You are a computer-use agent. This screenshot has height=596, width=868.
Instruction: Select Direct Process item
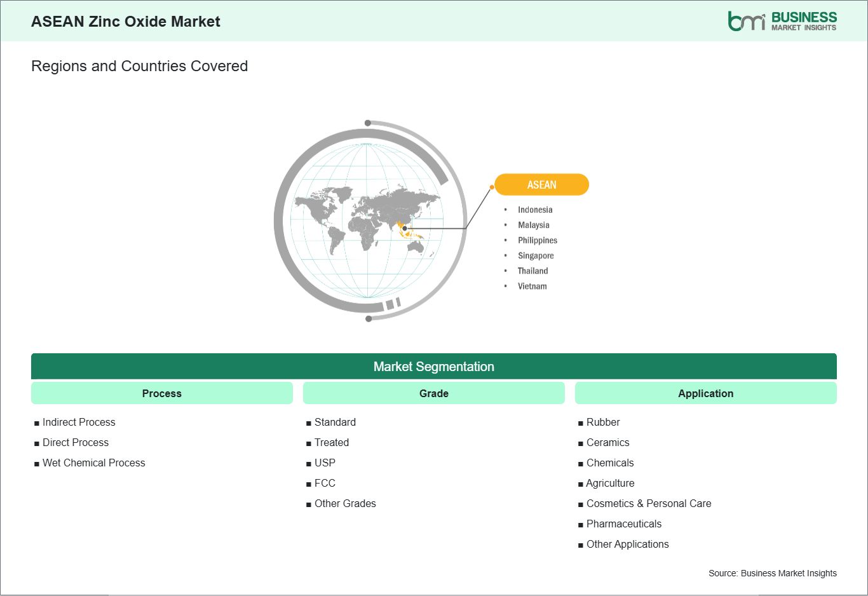coord(76,442)
